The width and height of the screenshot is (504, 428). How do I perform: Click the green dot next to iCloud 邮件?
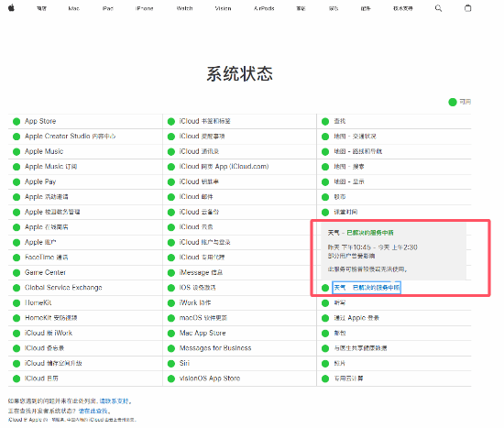(171, 197)
